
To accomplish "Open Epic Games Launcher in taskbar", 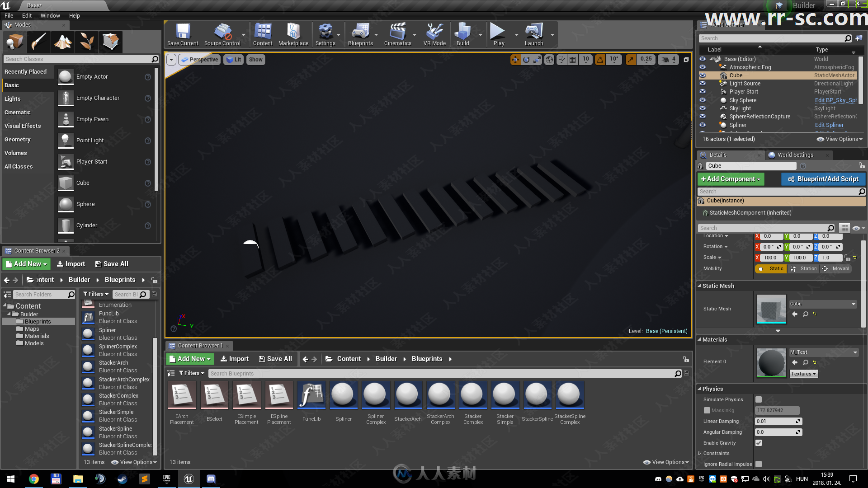I will pos(167,479).
